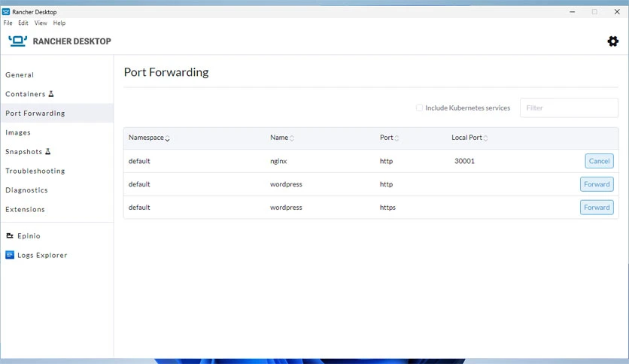Screen dimensions: 629x364
Task: Click the default namespace in nginx row
Action: tap(139, 161)
